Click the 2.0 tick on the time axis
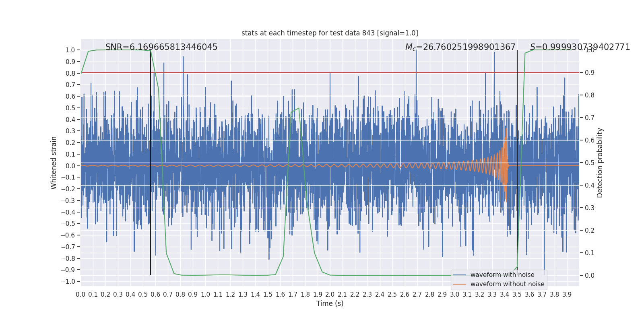The width and height of the screenshot is (644, 322). tap(330, 295)
